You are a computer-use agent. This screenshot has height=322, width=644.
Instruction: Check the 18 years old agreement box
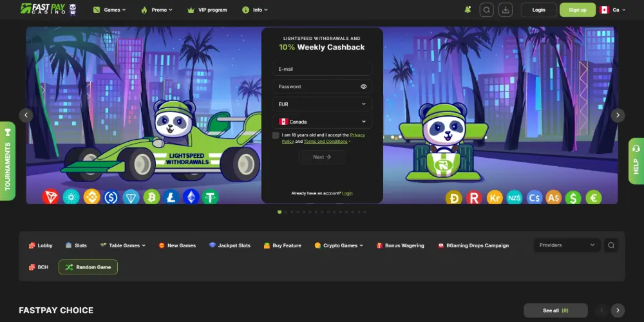tap(276, 135)
